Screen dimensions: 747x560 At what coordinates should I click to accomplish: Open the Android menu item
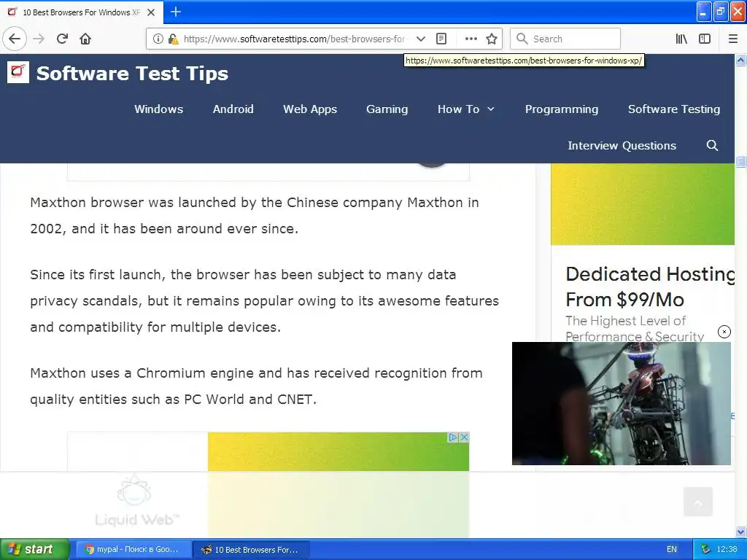tap(233, 109)
